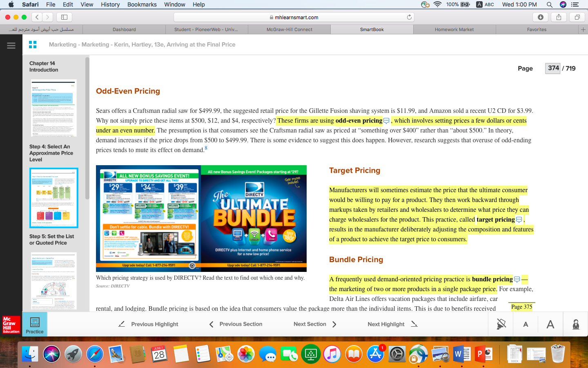588x368 pixels.
Task: Open the odd-even pricing definition bubble
Action: point(386,121)
